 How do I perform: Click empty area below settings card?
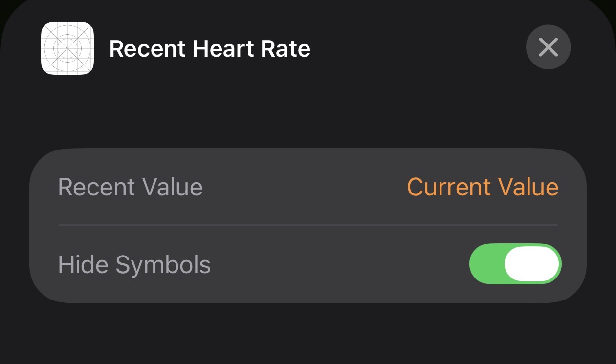[308, 335]
